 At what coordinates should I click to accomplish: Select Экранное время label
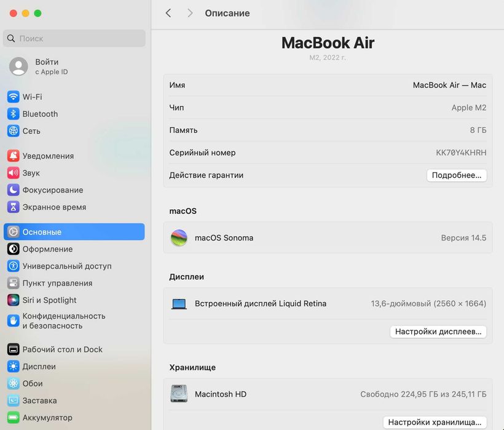tap(54, 207)
